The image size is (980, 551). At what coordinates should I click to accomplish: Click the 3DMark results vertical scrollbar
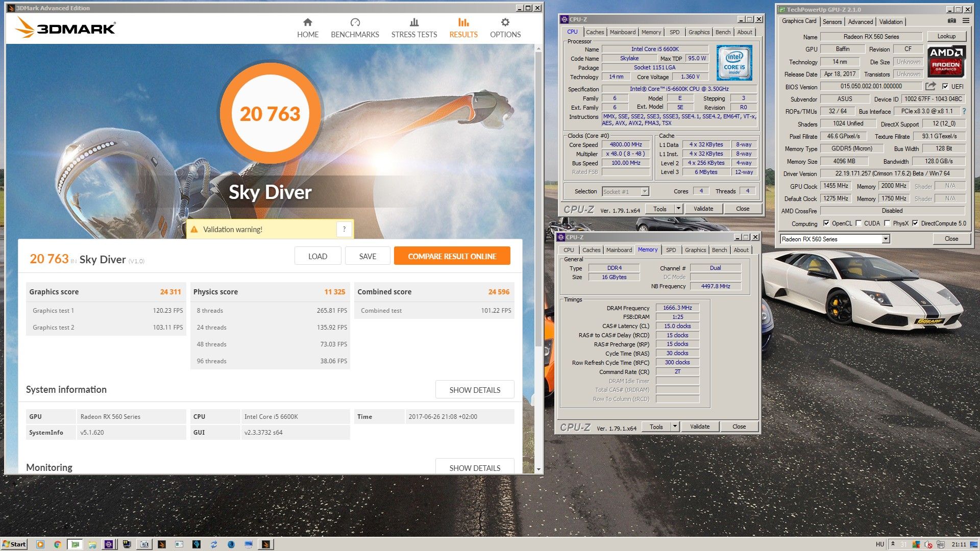click(538, 204)
